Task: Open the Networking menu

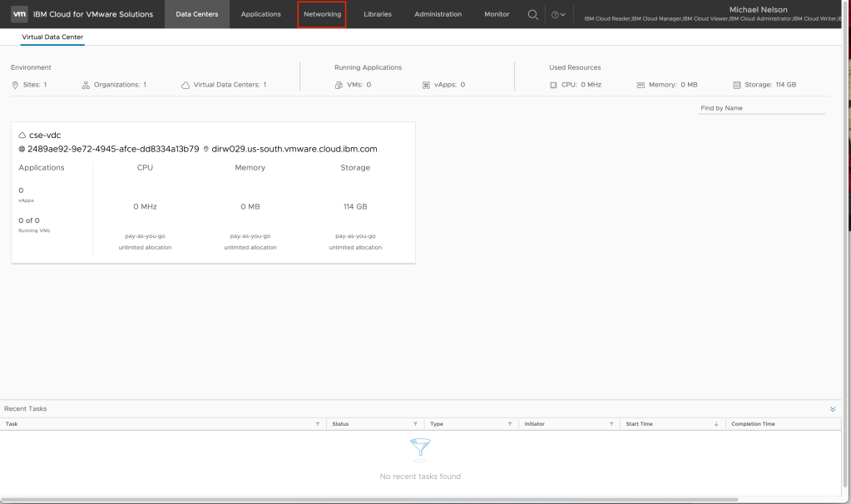Action: (322, 14)
